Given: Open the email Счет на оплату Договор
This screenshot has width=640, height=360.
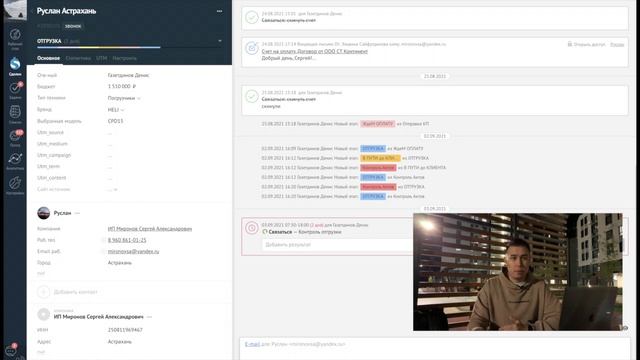Looking at the screenshot, I should pos(315,51).
